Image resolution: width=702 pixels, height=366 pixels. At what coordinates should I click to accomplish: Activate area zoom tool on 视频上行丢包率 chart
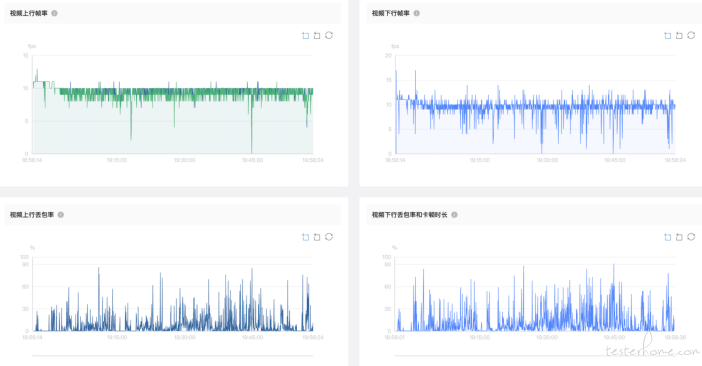coord(305,237)
